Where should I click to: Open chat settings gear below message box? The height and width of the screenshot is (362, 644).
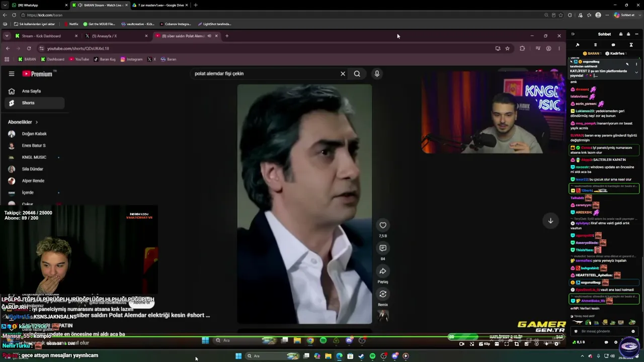(616, 342)
